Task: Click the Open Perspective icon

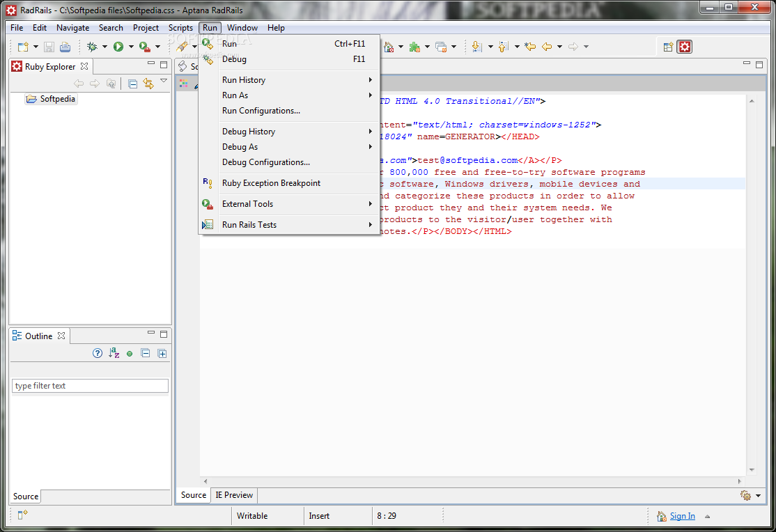Action: (x=668, y=47)
